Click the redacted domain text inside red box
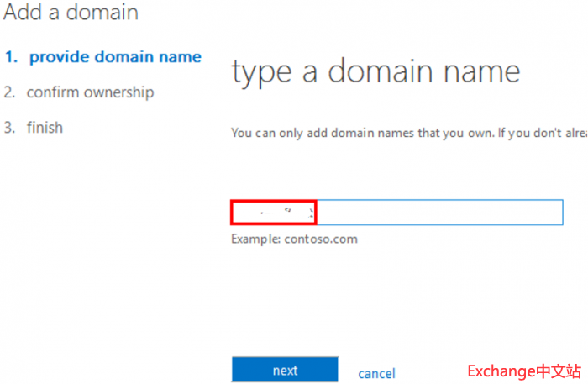 click(274, 213)
